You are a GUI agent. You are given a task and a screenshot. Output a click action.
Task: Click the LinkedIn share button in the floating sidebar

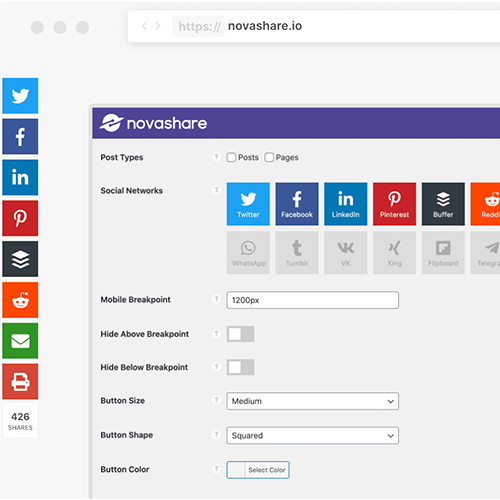point(20,177)
